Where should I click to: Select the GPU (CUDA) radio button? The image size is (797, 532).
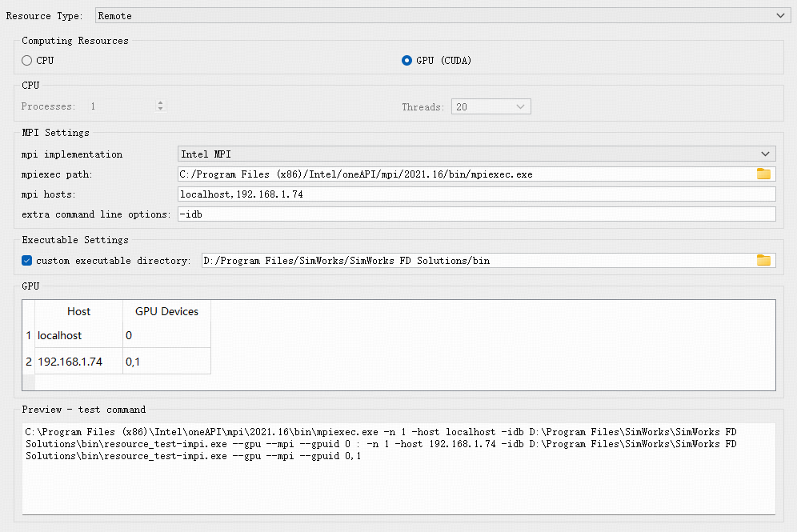click(x=407, y=61)
